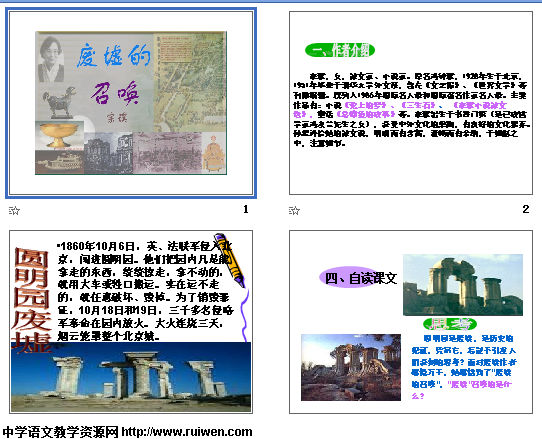Click the slide number 2 label

tap(525, 209)
